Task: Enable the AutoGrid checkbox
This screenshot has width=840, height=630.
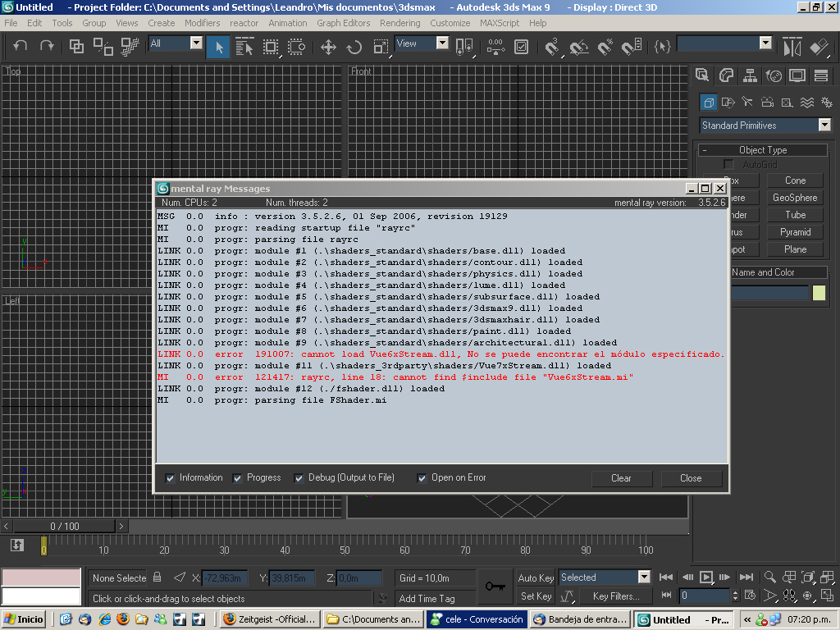Action: (x=728, y=164)
